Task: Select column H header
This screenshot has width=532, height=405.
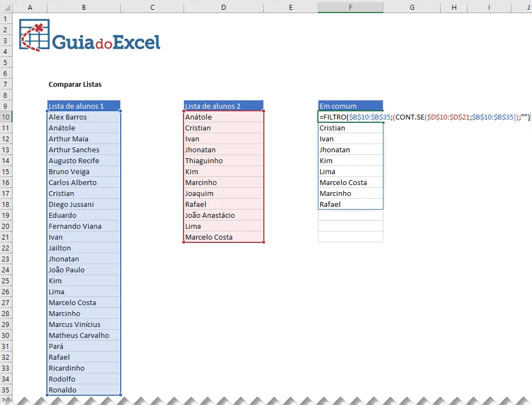Action: point(454,8)
